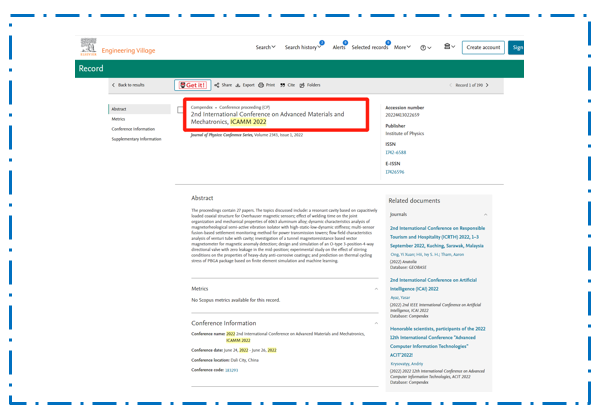Click the Elsevier tree logo
This screenshot has height=417, width=605.
[x=88, y=47]
